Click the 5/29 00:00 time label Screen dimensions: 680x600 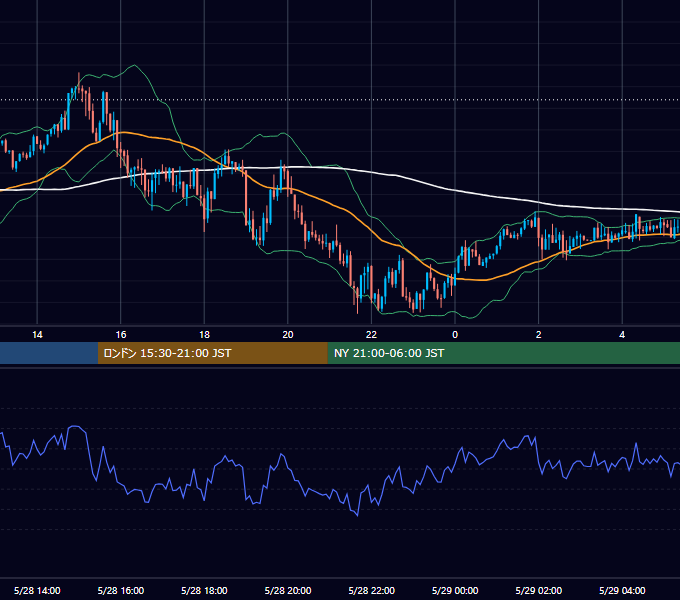[455, 590]
